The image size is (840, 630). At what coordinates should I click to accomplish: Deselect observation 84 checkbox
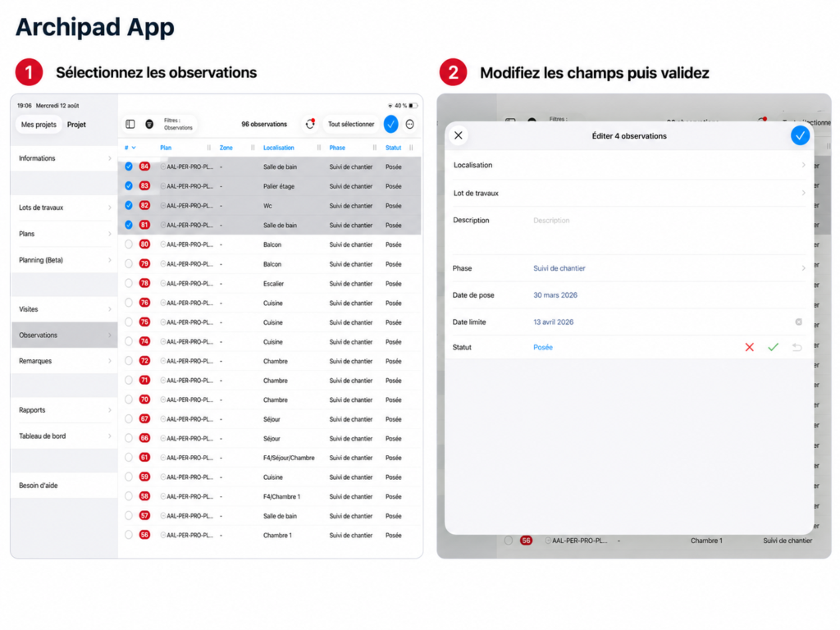(x=129, y=167)
